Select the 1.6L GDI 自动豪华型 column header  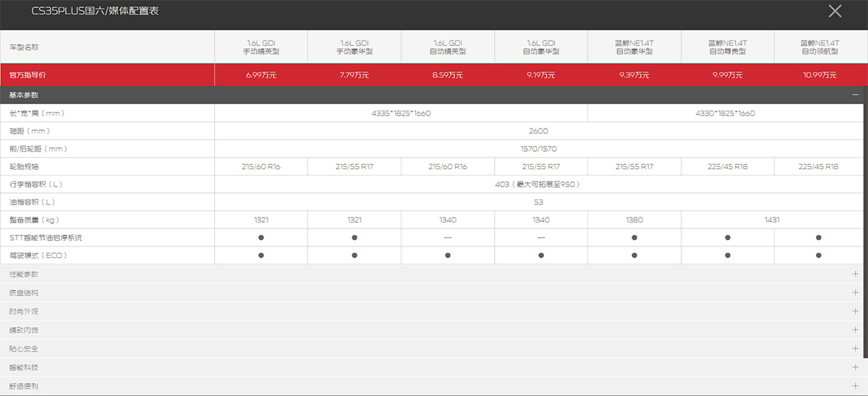(541, 47)
